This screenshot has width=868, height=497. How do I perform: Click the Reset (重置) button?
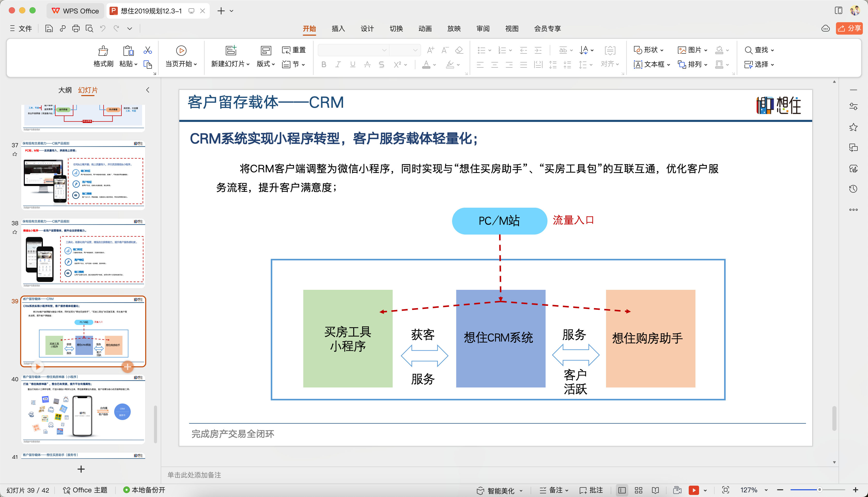click(x=294, y=50)
